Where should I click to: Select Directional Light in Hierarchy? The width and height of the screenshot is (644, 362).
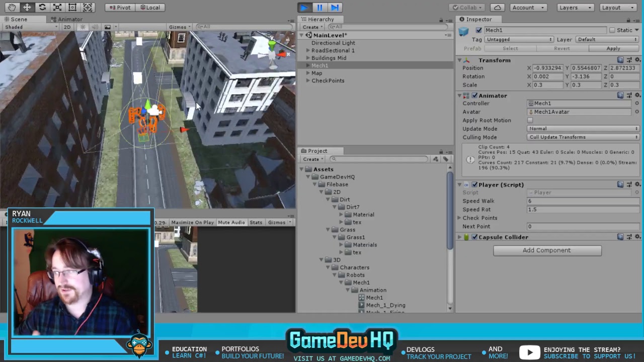click(x=333, y=43)
